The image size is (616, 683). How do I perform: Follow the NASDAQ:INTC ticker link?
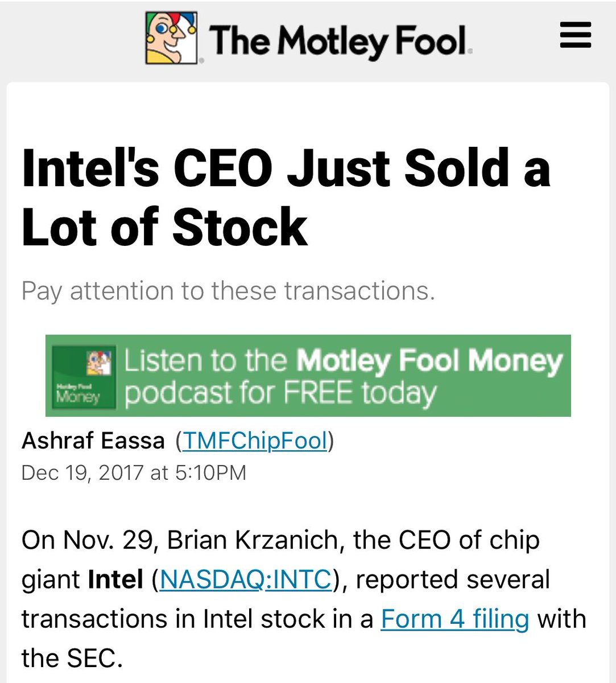(x=245, y=580)
